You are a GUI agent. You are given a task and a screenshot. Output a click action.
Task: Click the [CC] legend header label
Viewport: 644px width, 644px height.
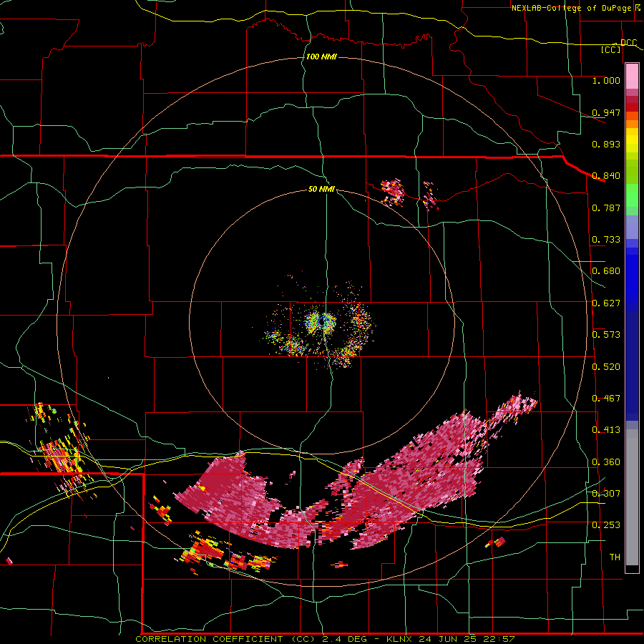click(x=610, y=49)
